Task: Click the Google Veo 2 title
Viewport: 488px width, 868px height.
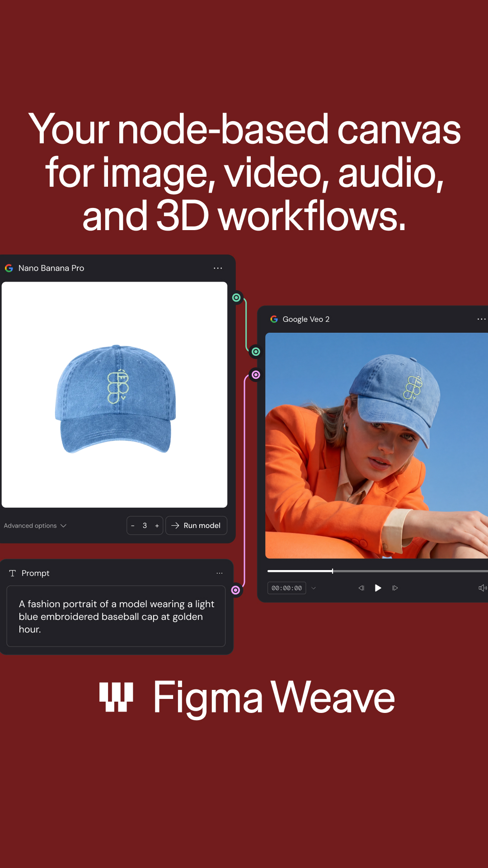Action: 306,319
